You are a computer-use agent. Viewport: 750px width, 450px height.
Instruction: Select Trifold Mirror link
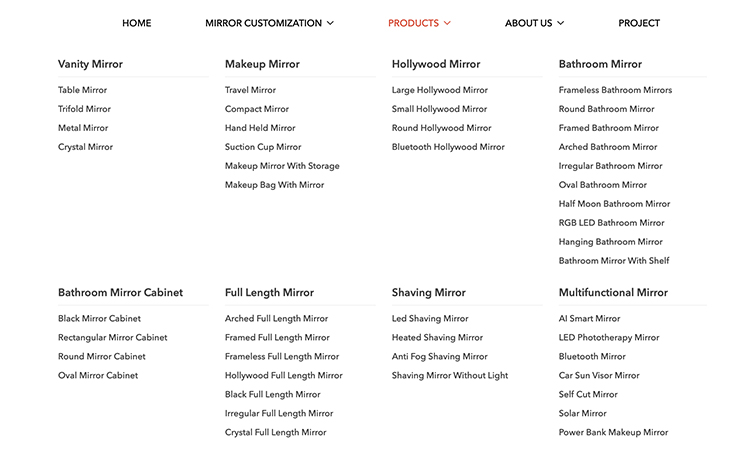point(84,109)
